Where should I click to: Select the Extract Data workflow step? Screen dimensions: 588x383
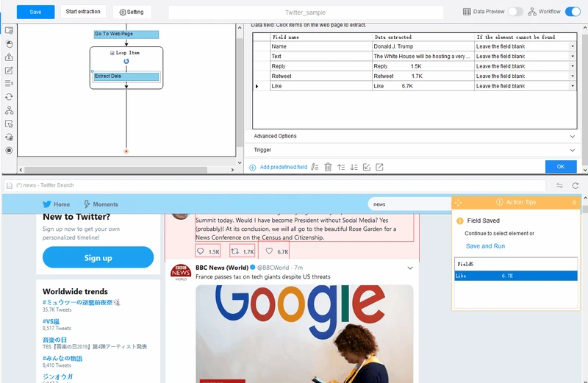coord(126,76)
